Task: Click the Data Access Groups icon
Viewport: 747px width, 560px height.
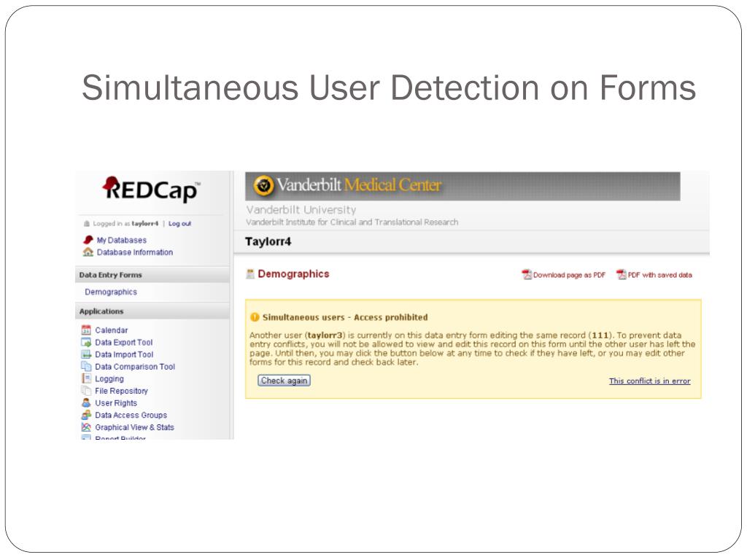Action: tap(86, 415)
